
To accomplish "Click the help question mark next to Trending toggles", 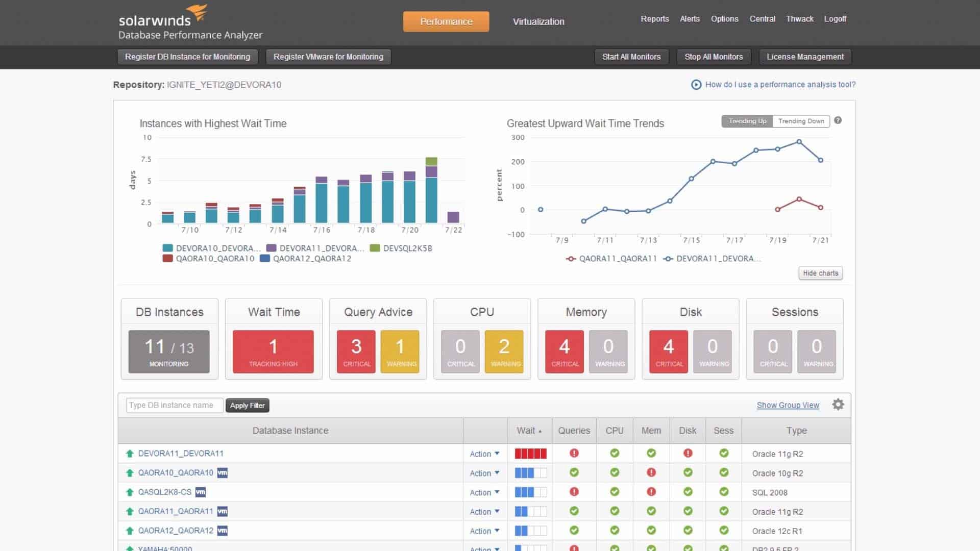I will coord(838,121).
